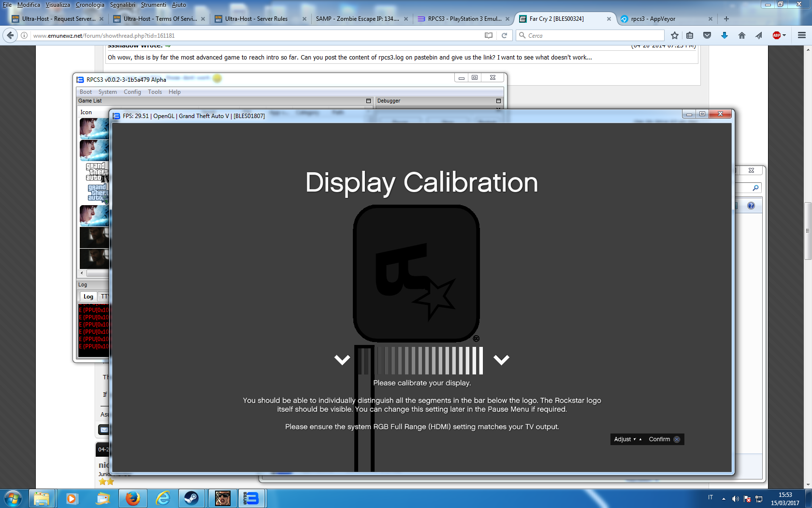Switch to rpcs3 - AppVeyor tab
This screenshot has width=812, height=508.
[x=667, y=19]
